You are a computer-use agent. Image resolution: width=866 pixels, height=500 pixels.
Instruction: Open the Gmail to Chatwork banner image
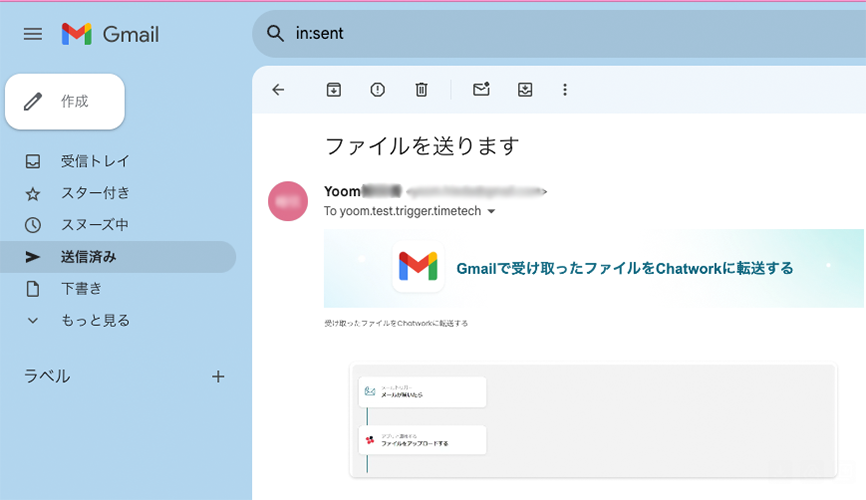point(594,269)
